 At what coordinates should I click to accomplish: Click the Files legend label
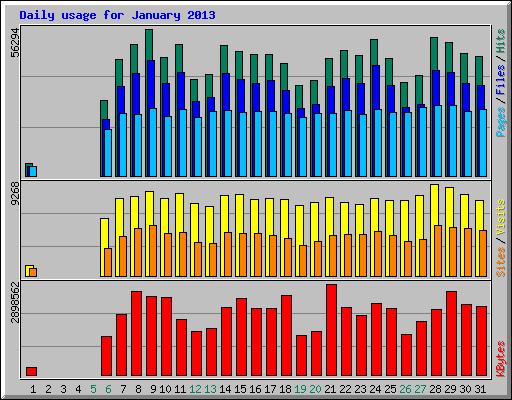point(501,80)
